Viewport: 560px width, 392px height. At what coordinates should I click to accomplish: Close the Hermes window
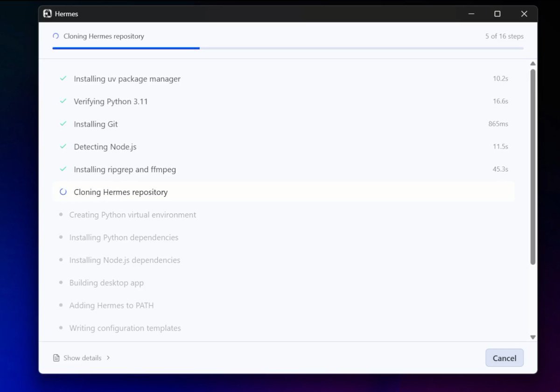[524, 14]
